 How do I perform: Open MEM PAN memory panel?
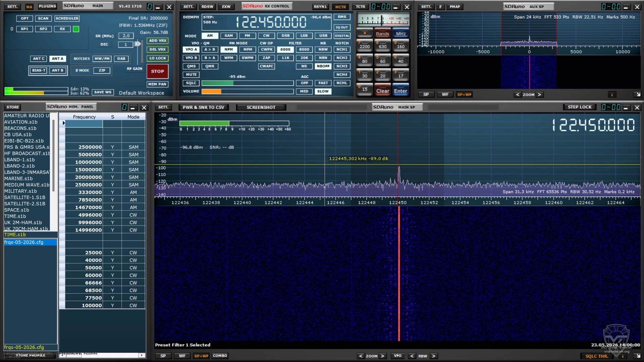tap(157, 84)
